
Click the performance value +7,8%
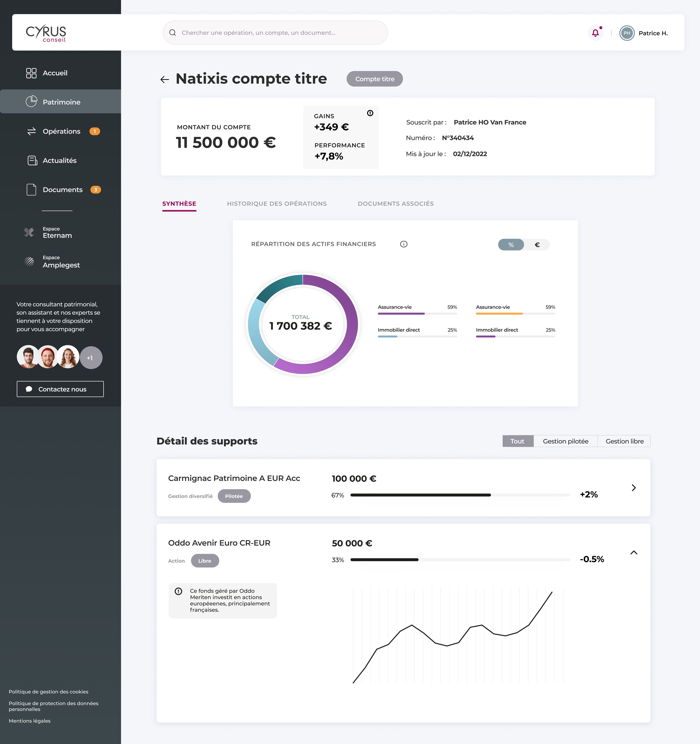click(x=329, y=156)
